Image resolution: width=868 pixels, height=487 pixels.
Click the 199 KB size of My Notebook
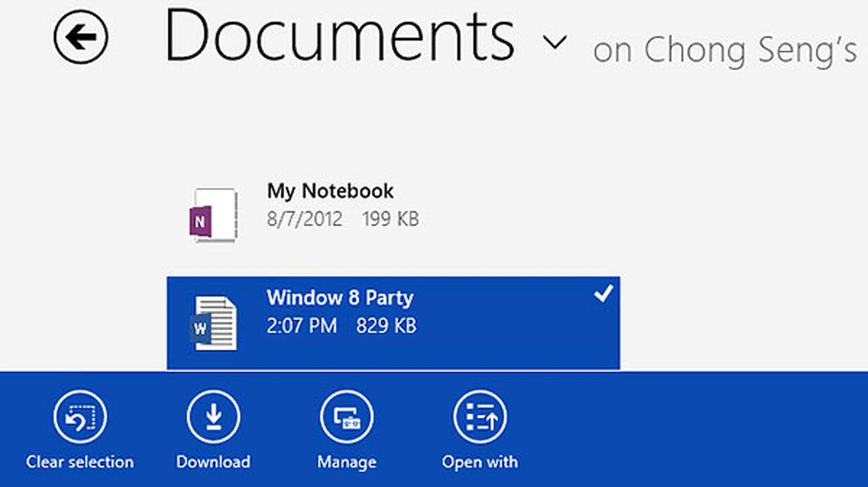point(390,220)
